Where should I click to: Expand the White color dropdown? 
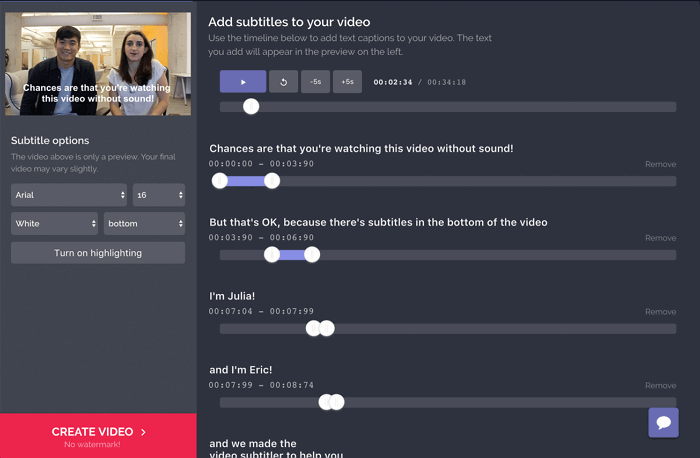(x=55, y=223)
